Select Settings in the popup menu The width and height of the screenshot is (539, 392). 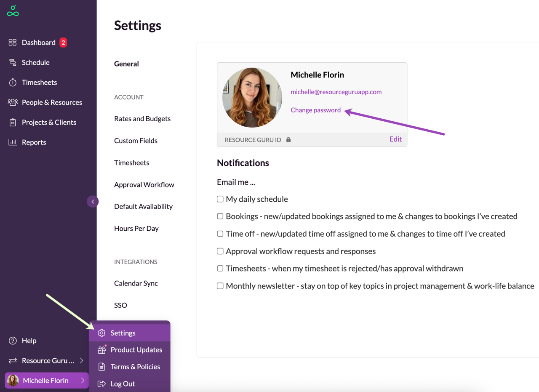click(x=130, y=333)
